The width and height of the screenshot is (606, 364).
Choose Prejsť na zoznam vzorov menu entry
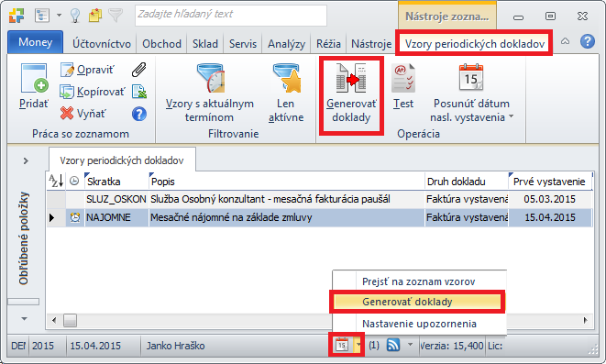tap(419, 281)
